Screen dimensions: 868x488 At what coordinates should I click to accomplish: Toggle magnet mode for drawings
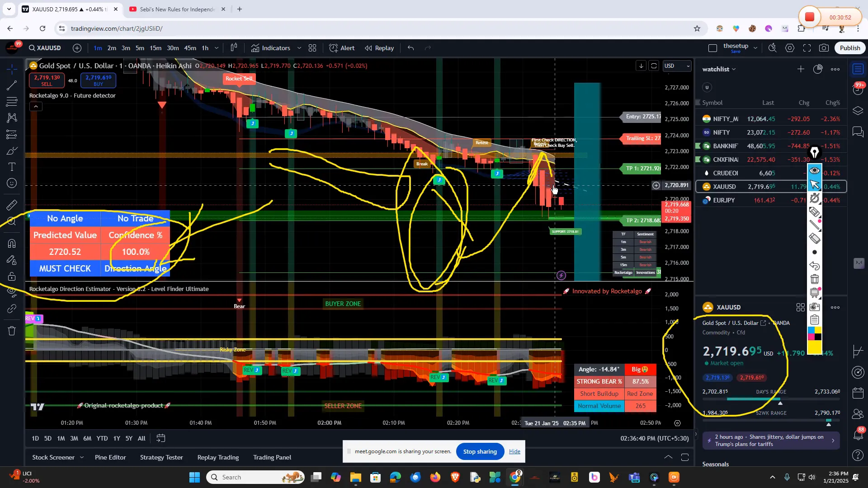tap(12, 244)
